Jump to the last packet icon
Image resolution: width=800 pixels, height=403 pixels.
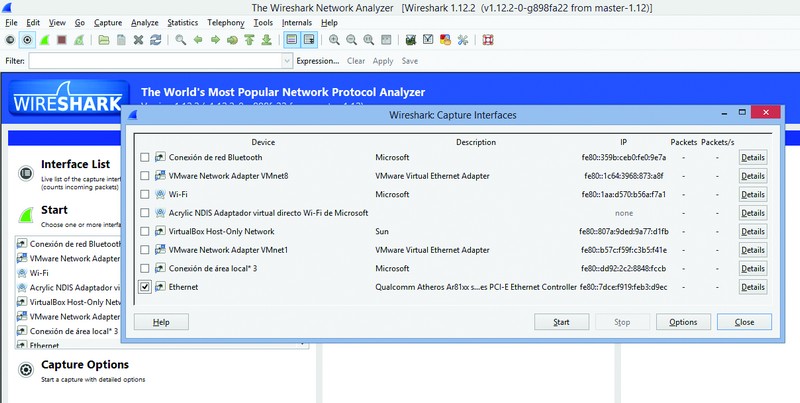[266, 40]
